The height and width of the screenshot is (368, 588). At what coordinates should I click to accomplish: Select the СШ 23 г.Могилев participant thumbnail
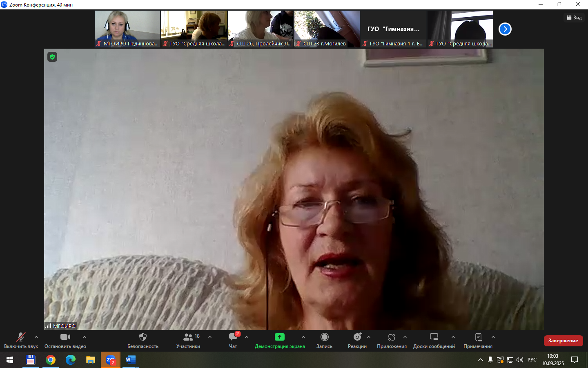click(327, 29)
